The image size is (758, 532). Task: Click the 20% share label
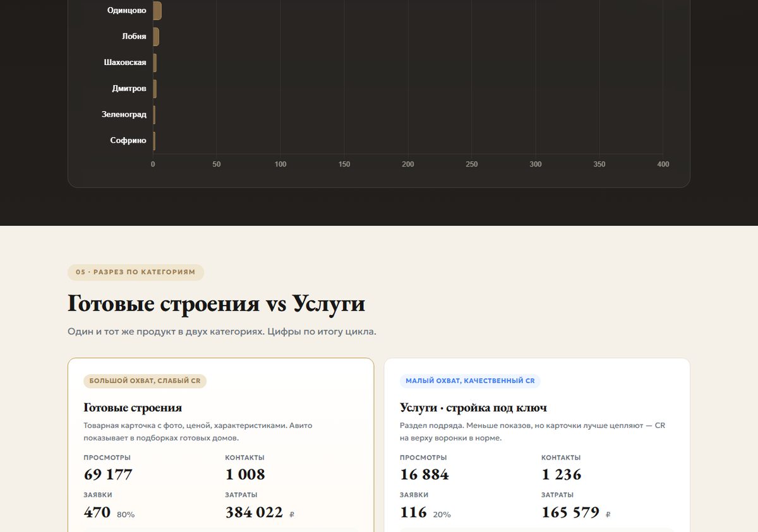click(x=442, y=515)
